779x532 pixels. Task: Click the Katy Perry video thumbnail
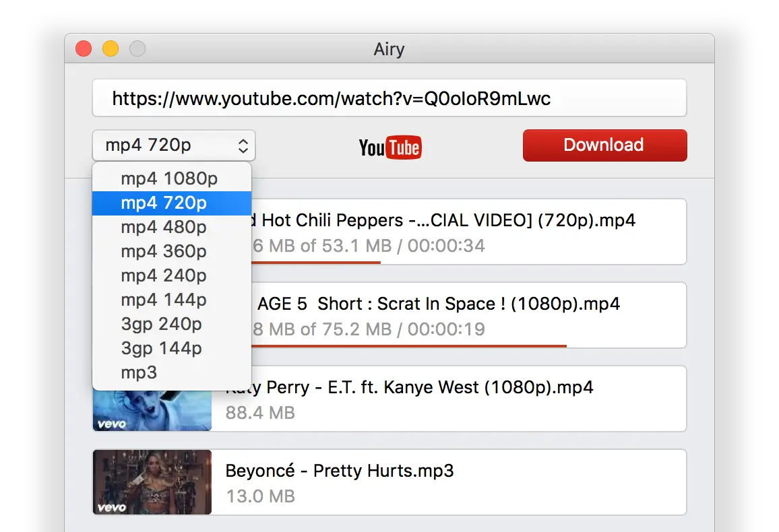coord(152,412)
